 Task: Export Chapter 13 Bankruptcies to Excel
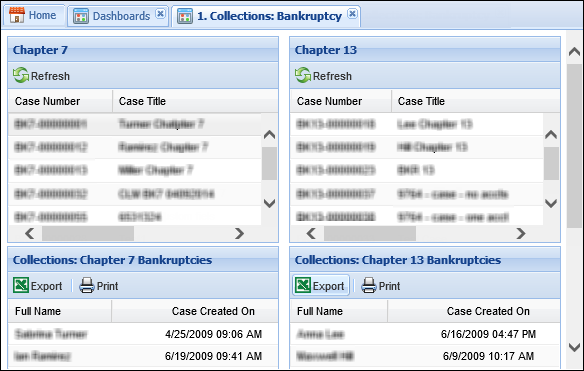tap(321, 286)
